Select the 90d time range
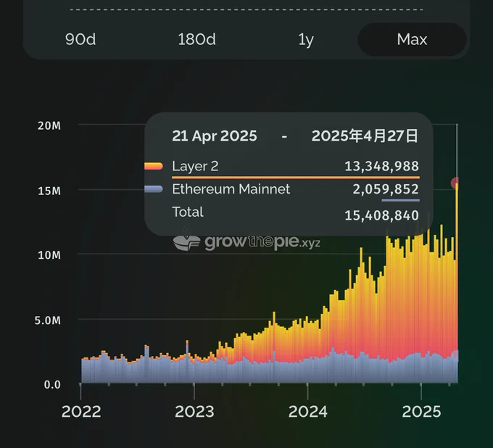This screenshot has height=448, width=493. point(80,40)
